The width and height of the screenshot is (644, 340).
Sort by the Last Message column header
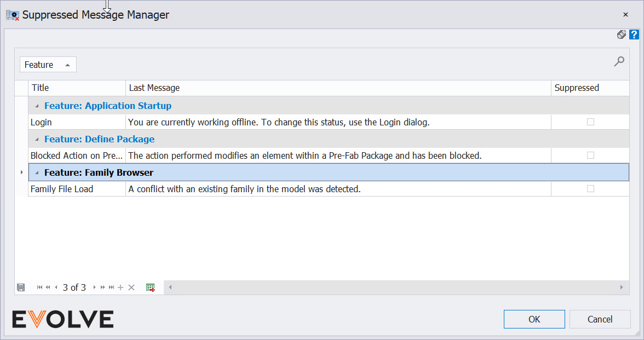click(x=338, y=88)
